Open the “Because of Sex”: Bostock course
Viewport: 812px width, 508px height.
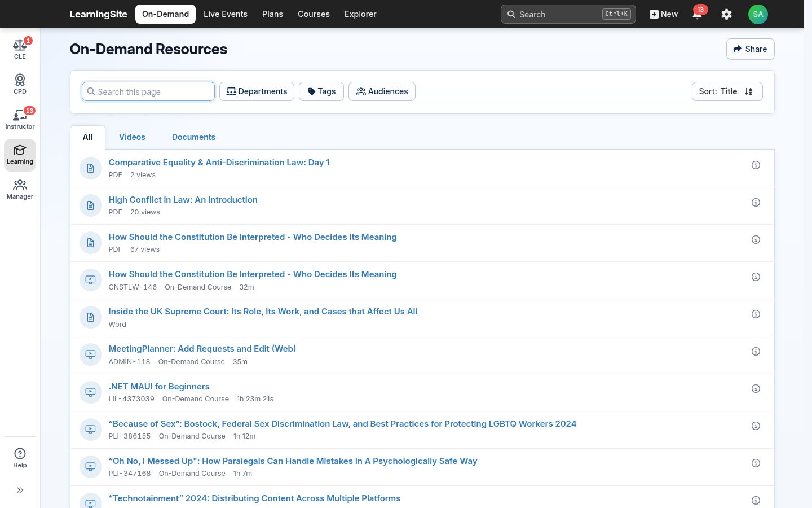pos(342,424)
